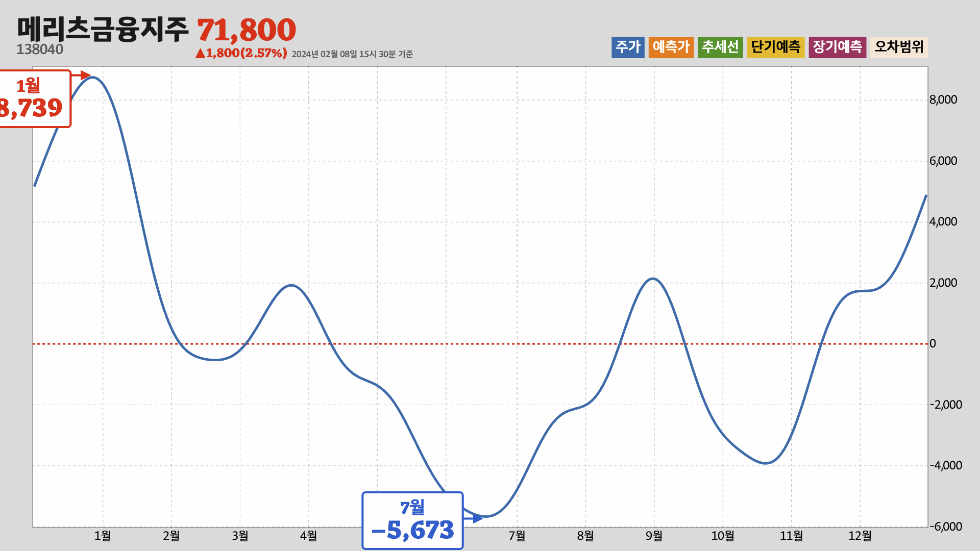The height and width of the screenshot is (551, 980).
Task: Click the 3월 x-axis label
Action: (x=240, y=536)
